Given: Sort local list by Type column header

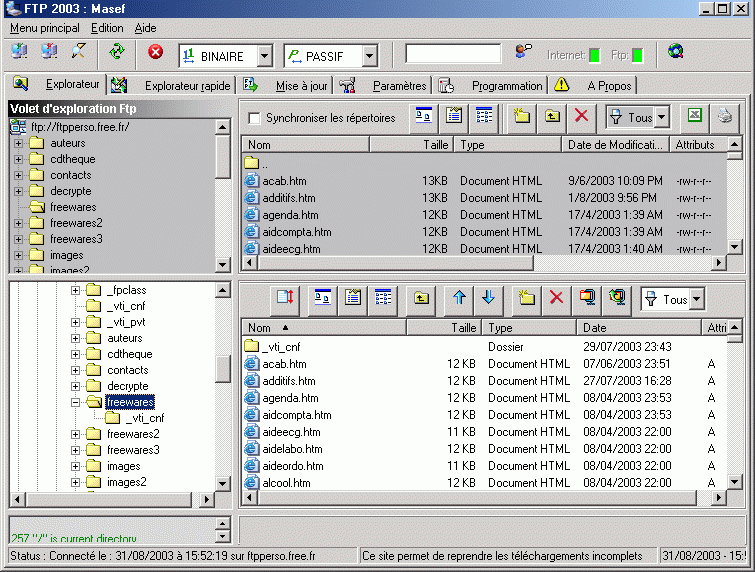Looking at the screenshot, I should click(529, 327).
